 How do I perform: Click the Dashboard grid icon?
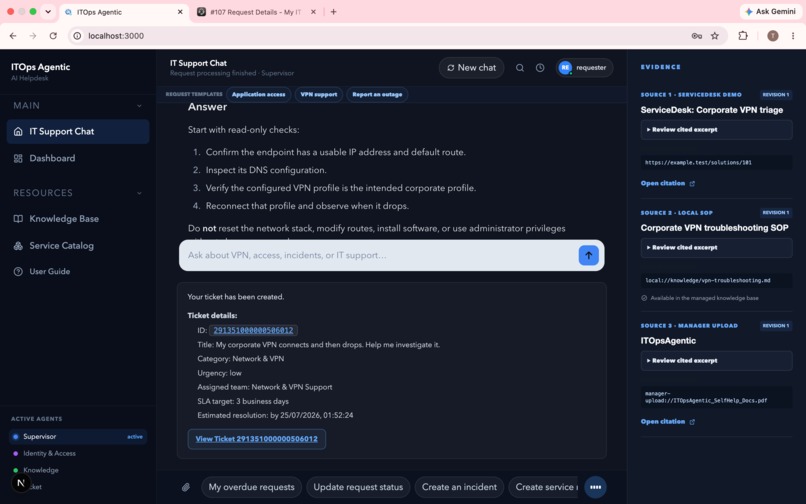[x=18, y=158]
